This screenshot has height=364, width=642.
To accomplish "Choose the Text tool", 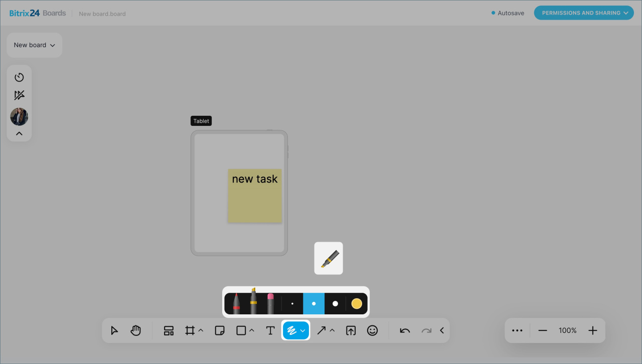I will (x=270, y=331).
